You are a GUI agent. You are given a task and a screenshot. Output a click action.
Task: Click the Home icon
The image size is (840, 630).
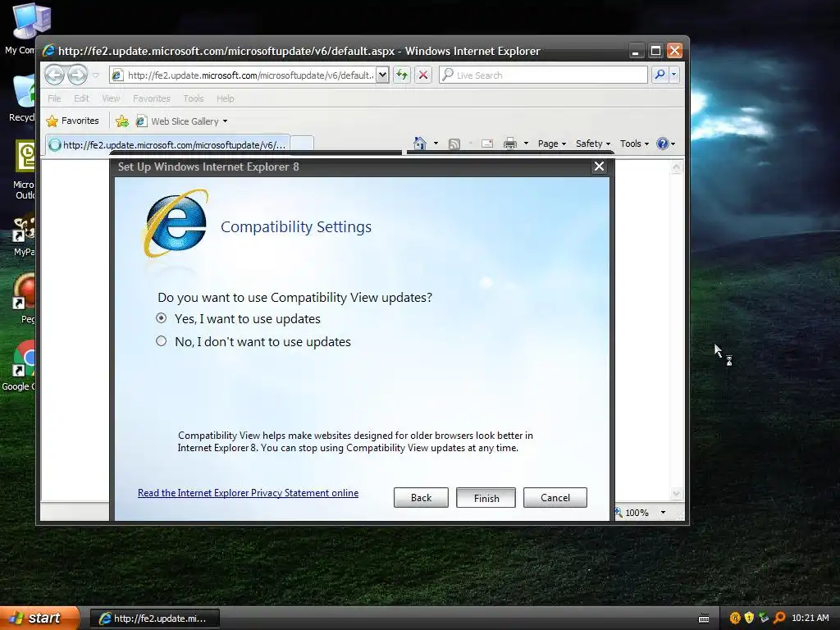click(420, 144)
